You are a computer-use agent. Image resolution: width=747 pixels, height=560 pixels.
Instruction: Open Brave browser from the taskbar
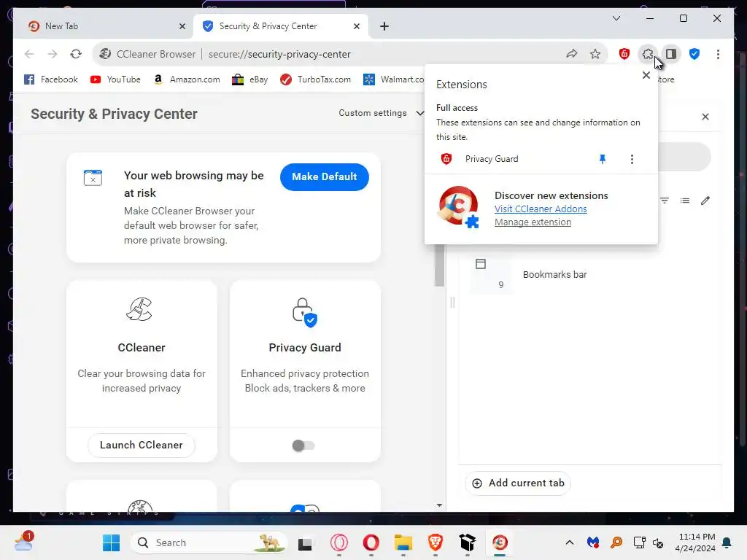click(x=435, y=542)
